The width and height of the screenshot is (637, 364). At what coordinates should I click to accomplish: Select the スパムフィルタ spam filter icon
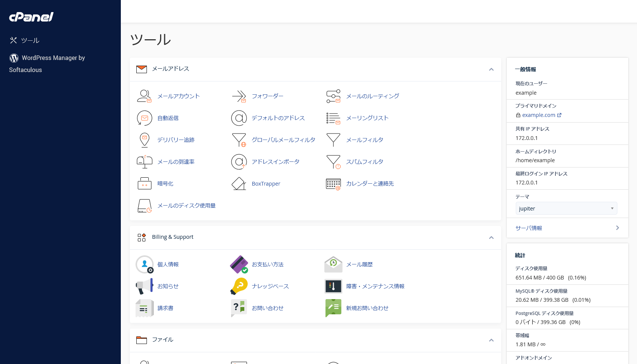pyautogui.click(x=365, y=161)
